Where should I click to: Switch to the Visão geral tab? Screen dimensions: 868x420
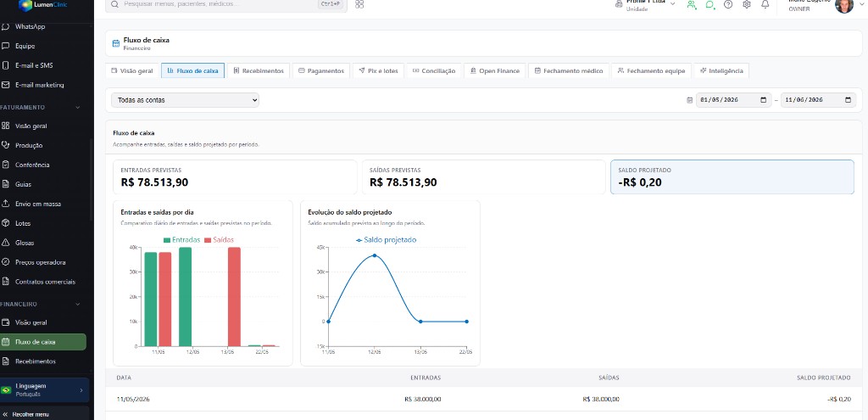pyautogui.click(x=131, y=71)
